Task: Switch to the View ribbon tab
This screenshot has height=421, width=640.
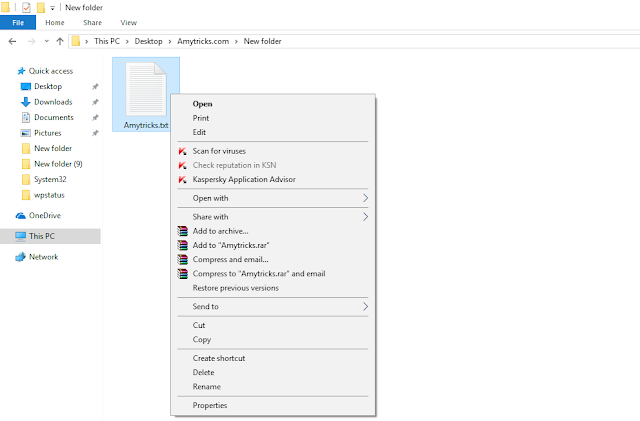Action: [x=129, y=22]
